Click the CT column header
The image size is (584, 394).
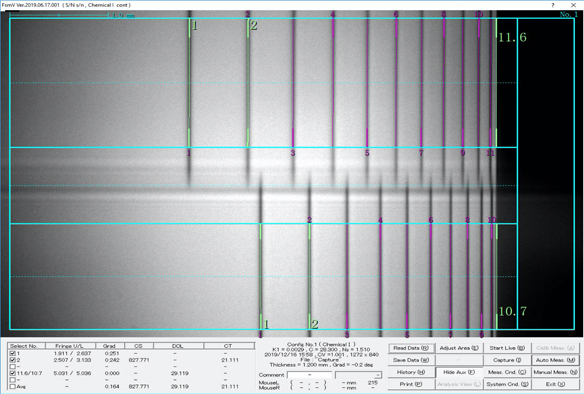click(228, 346)
